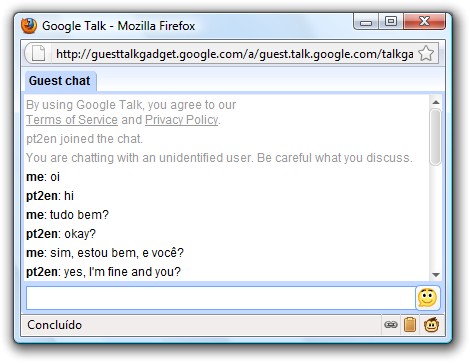Open the emoticon smiley picker
The width and height of the screenshot is (470, 363).
click(x=428, y=298)
